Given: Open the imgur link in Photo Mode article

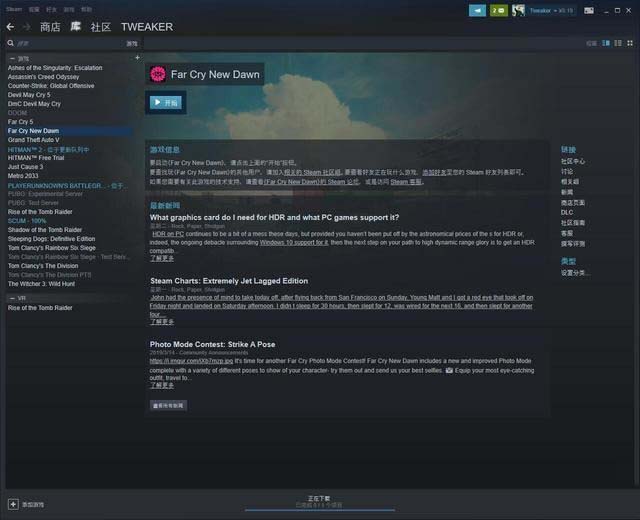Looking at the screenshot, I should click(191, 361).
